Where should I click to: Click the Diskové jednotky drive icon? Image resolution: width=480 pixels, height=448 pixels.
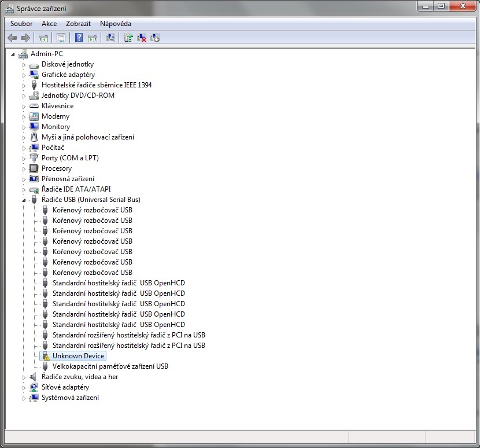tap(34, 65)
